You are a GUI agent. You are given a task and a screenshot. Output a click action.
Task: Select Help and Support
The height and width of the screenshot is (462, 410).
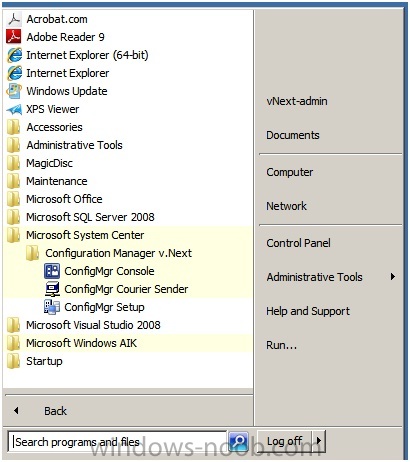[x=308, y=311]
